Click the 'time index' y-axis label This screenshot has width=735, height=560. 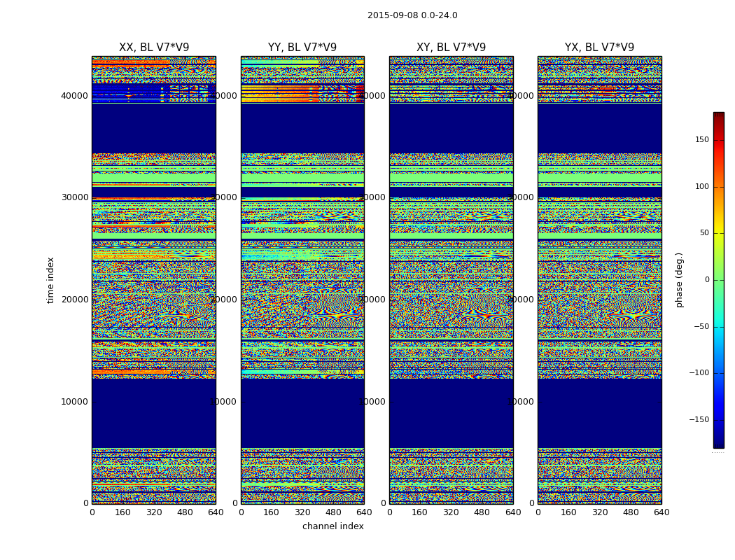point(50,280)
